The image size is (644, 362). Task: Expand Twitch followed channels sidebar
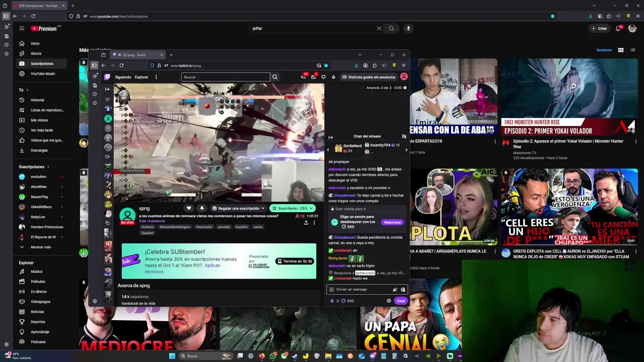pos(107,89)
